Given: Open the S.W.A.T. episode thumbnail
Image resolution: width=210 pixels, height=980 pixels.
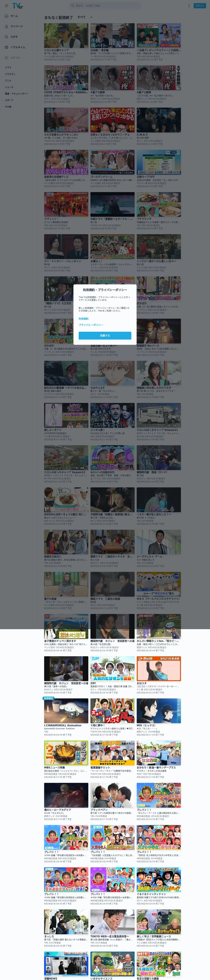Looking at the screenshot, I should pos(159,120).
